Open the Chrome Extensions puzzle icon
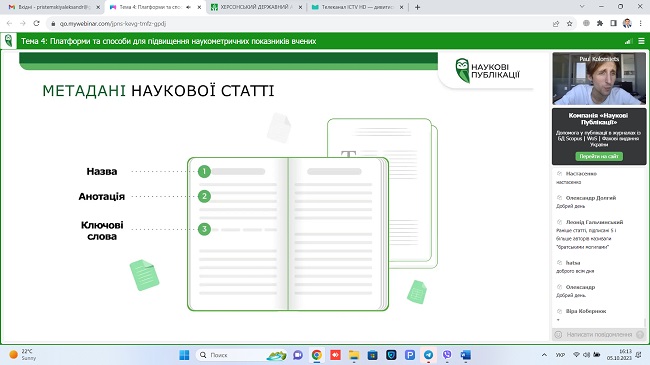Screen dimensions: 650x365 pos(600,24)
